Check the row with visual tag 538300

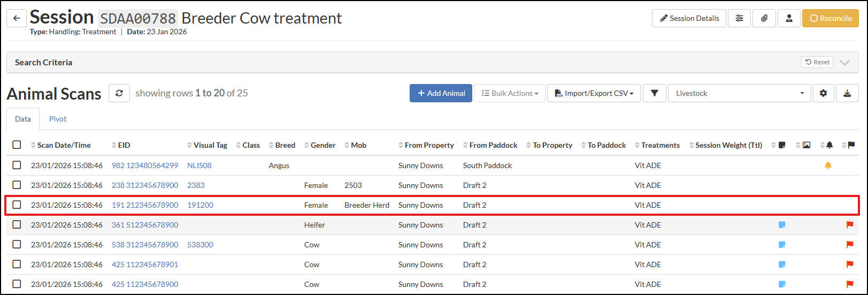17,245
